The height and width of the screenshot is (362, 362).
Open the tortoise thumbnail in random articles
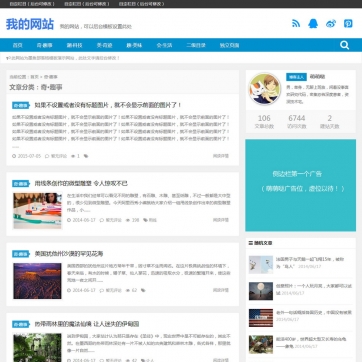[261, 344]
